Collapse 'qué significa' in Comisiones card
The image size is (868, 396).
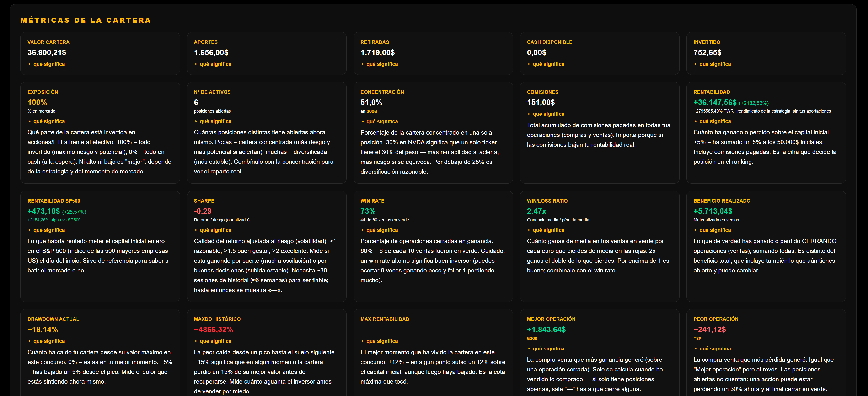pos(546,114)
